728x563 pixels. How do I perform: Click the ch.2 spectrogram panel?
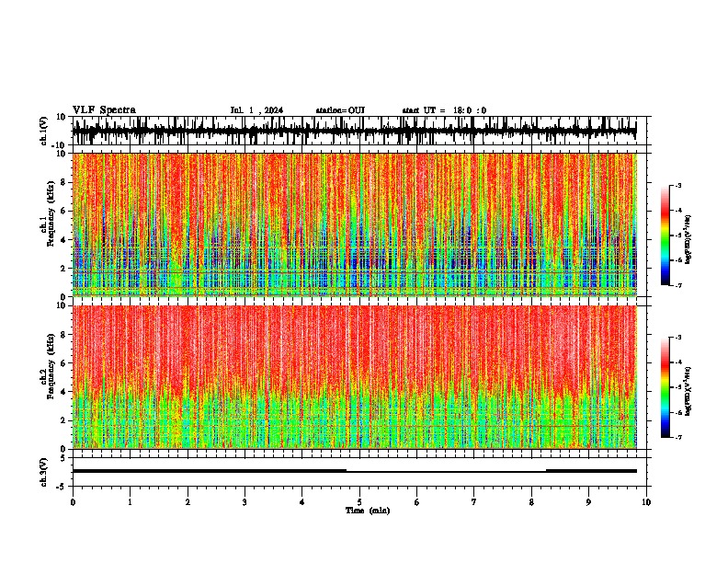pos(359,377)
